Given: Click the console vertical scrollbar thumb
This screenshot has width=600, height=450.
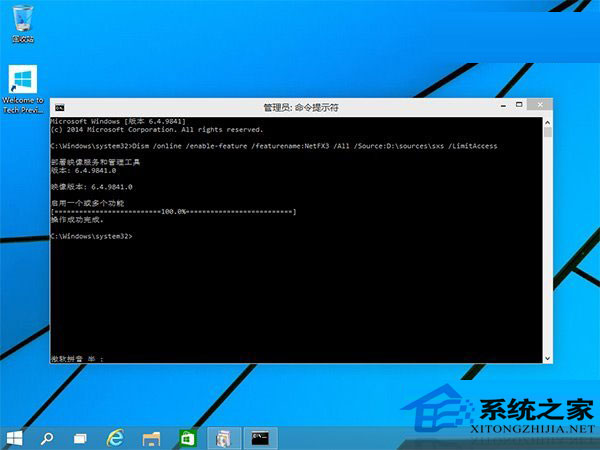Looking at the screenshot, I should 548,132.
